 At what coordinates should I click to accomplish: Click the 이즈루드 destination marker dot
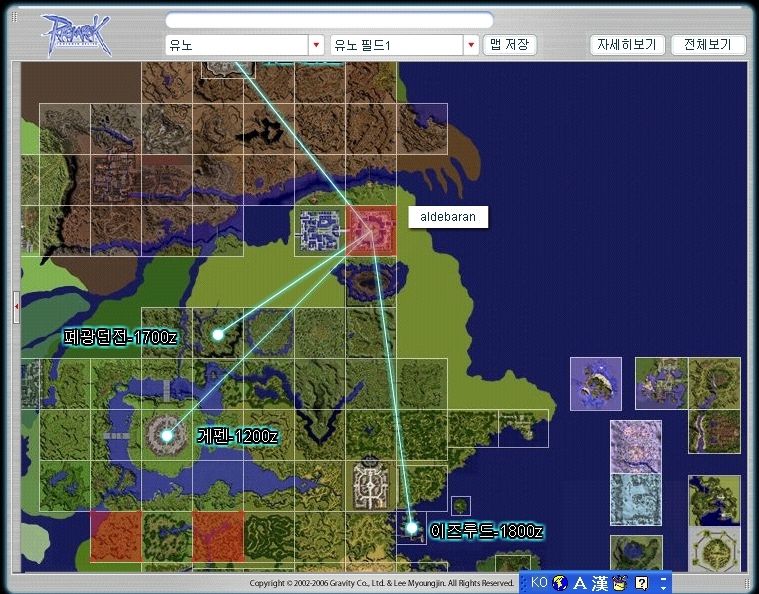click(411, 528)
